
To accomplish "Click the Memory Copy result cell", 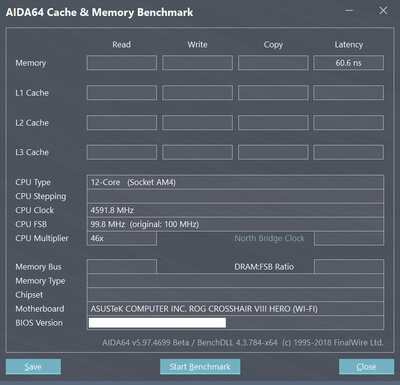I will [273, 63].
